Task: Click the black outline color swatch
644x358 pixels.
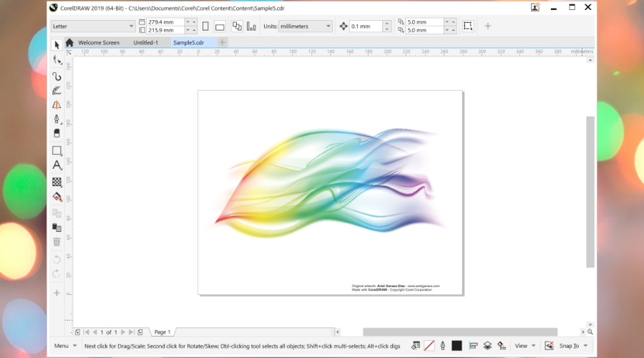Action: tap(457, 346)
